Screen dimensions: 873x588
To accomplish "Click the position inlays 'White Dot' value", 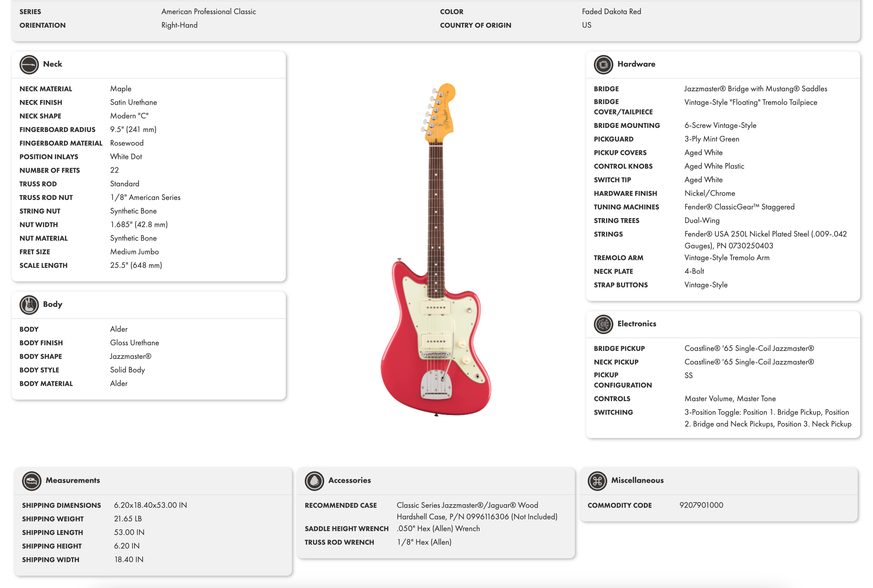I will tap(126, 157).
